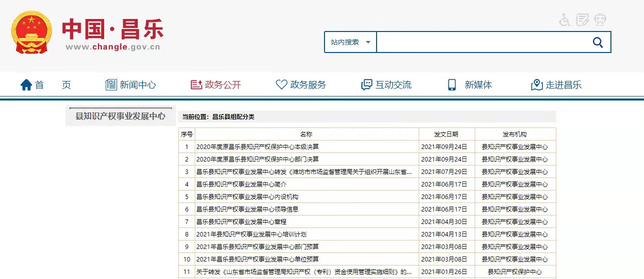Click the home icon beside 首页
This screenshot has height=279, width=644.
click(26, 85)
